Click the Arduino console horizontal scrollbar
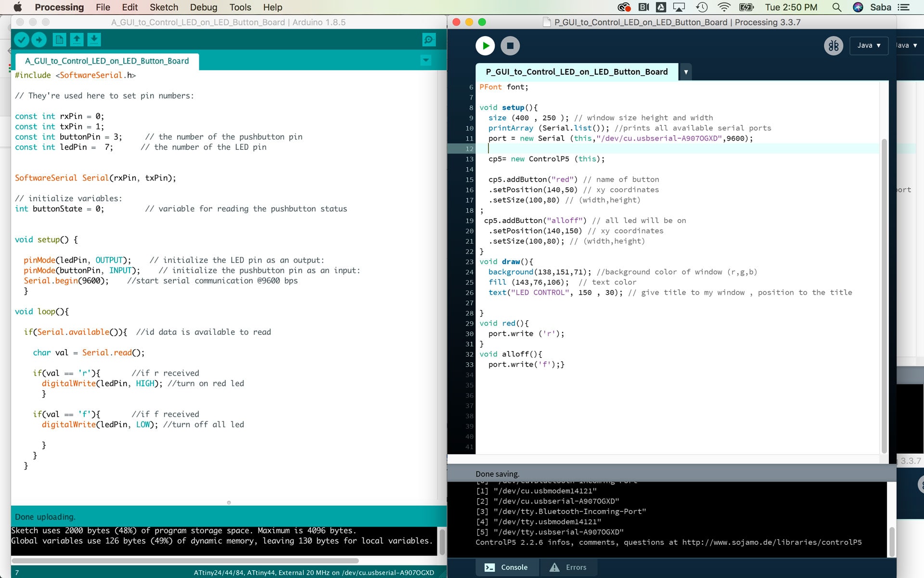The width and height of the screenshot is (924, 578). point(185,561)
